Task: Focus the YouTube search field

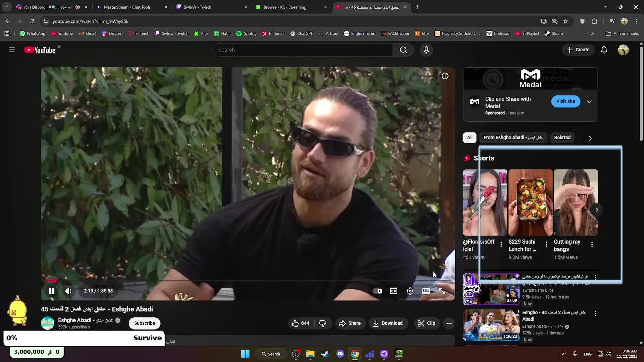Action: point(303,50)
